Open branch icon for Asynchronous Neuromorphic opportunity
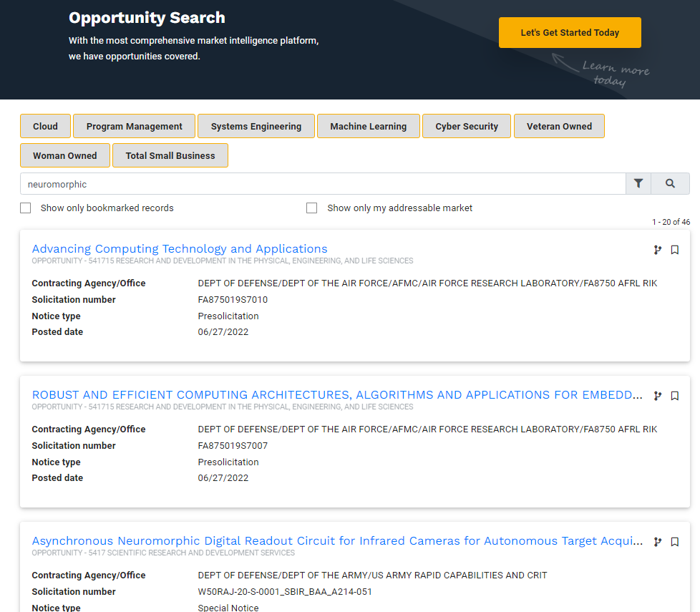The height and width of the screenshot is (612, 700). click(658, 542)
